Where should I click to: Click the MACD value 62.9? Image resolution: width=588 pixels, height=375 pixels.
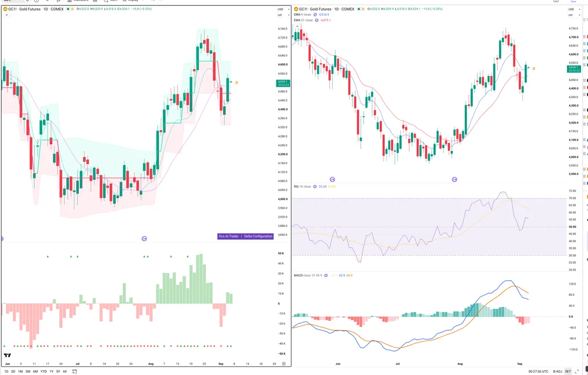click(342, 275)
